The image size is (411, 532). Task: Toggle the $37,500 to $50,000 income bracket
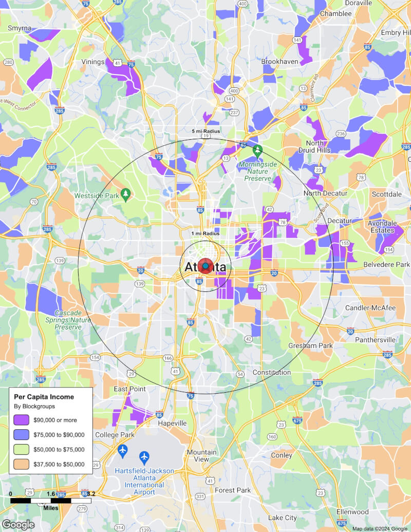point(21,464)
